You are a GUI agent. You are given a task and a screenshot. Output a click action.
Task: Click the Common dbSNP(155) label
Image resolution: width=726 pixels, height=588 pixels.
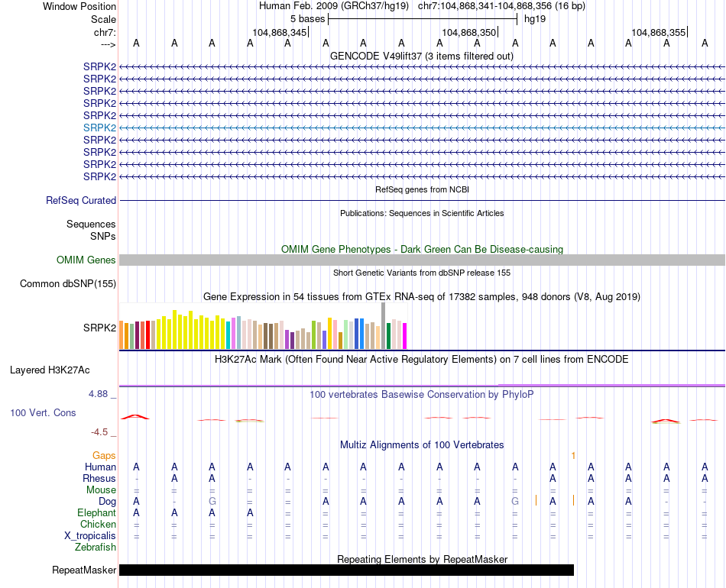68,283
